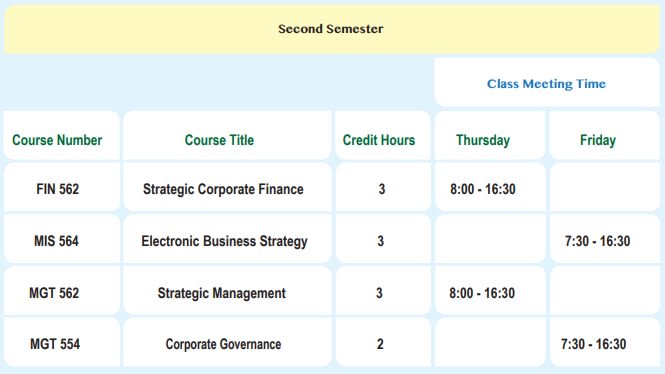665x374 pixels.
Task: Click the Corporate Governance course title
Action: coord(223,344)
